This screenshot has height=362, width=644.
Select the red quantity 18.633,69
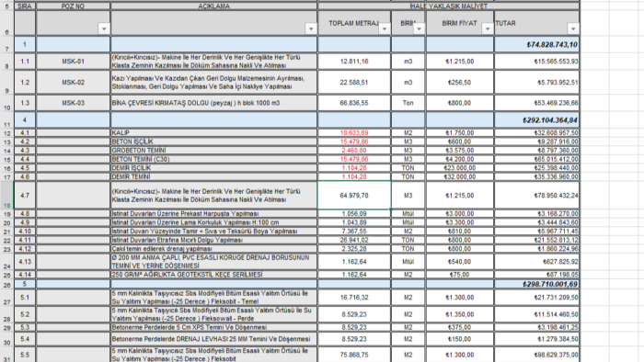coord(354,133)
